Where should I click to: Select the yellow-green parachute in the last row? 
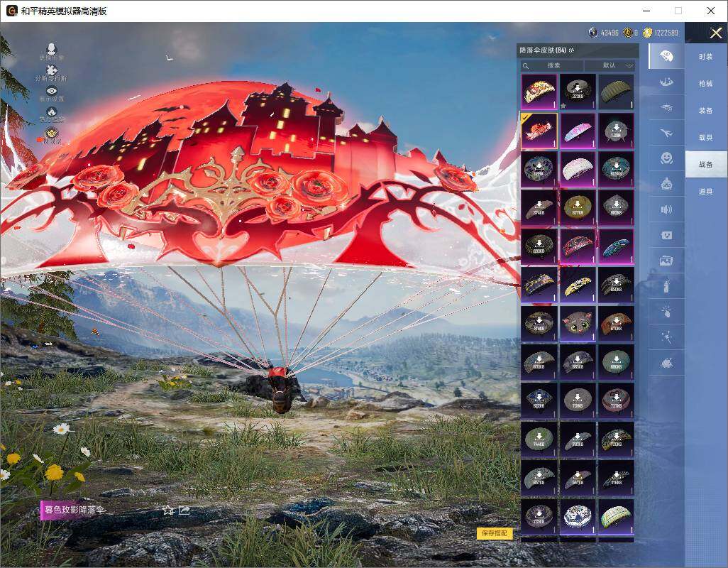pyautogui.click(x=616, y=517)
